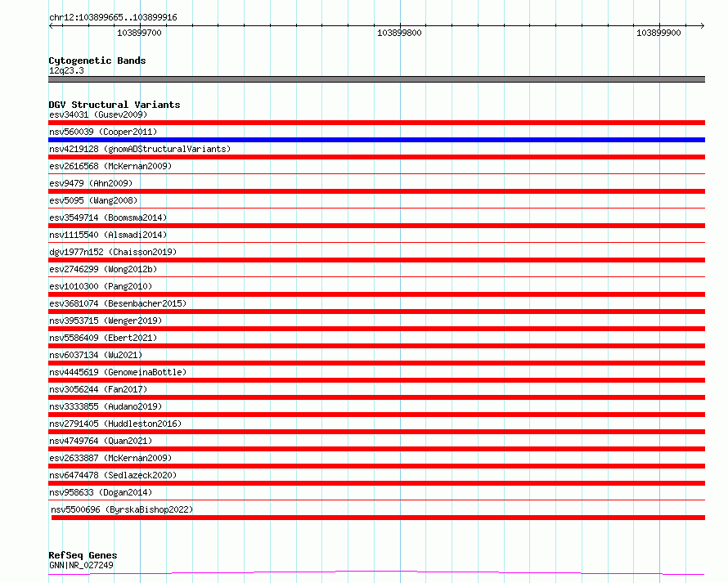Screen dimensions: 728x583
Task: Select esv2746299 (Wong2012b)
Action: point(103,269)
